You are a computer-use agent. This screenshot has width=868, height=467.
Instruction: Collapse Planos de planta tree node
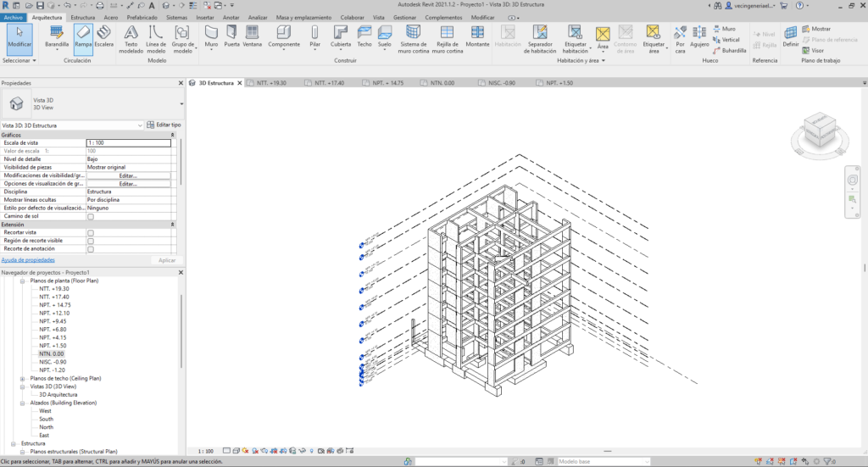point(23,281)
